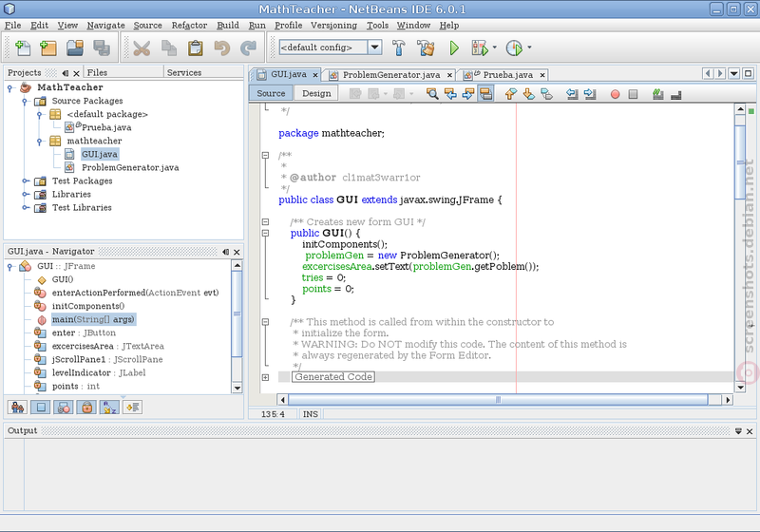Click Toggle Bookmark editor icon
The height and width of the screenshot is (532, 760).
[x=546, y=93]
